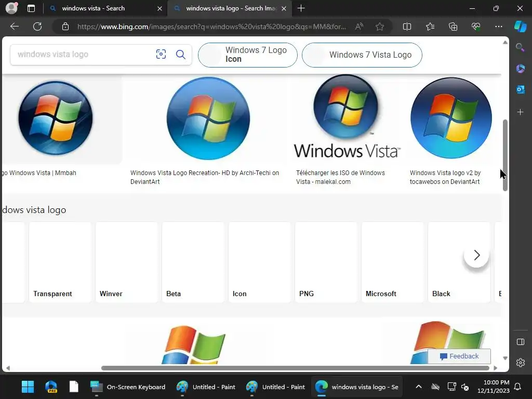
Task: Click the magnifier search button
Action: [x=181, y=54]
